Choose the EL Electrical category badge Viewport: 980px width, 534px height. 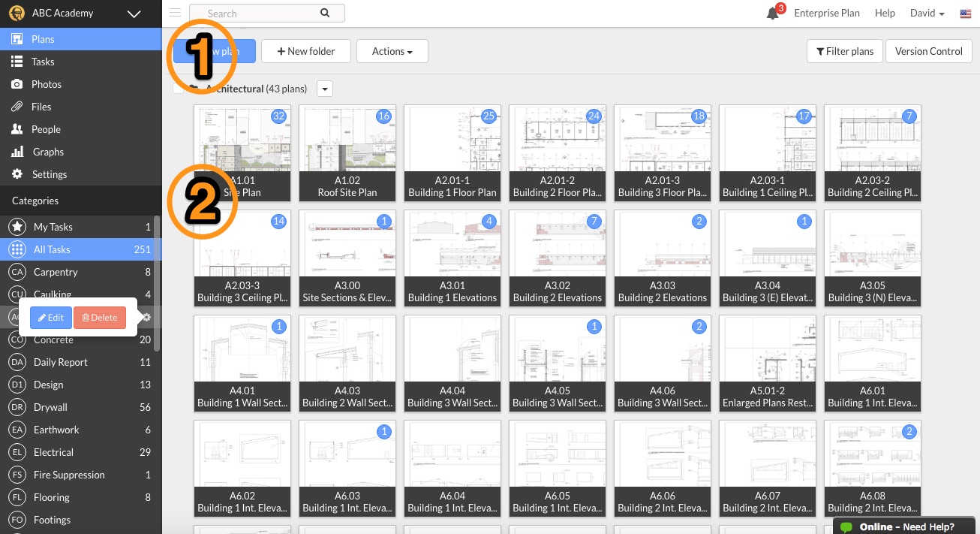pos(17,452)
